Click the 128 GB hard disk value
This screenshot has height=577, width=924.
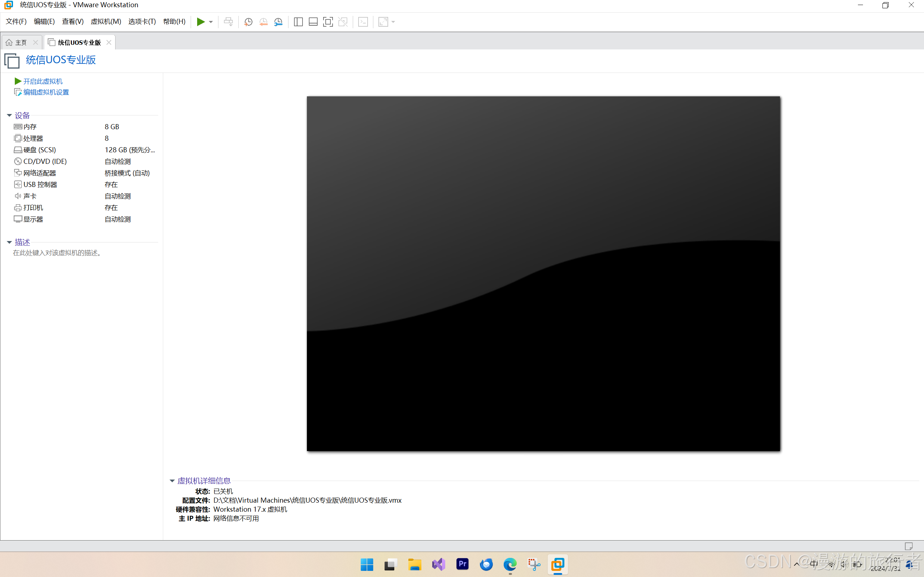click(x=130, y=150)
